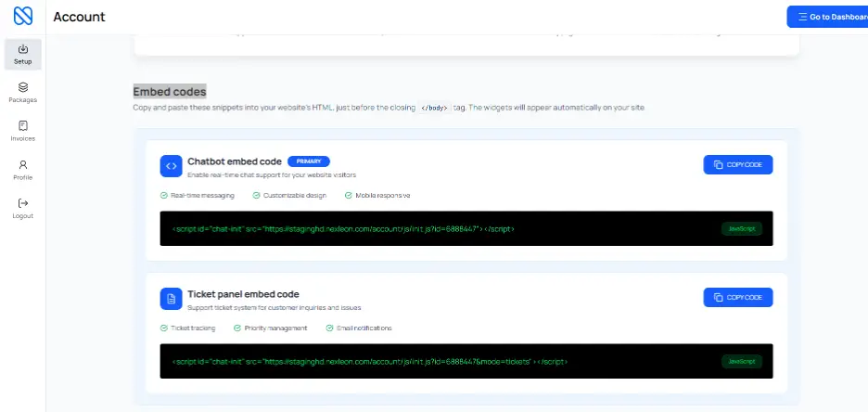Click the Email notifications checkmark
The height and width of the screenshot is (412, 868).
point(329,328)
